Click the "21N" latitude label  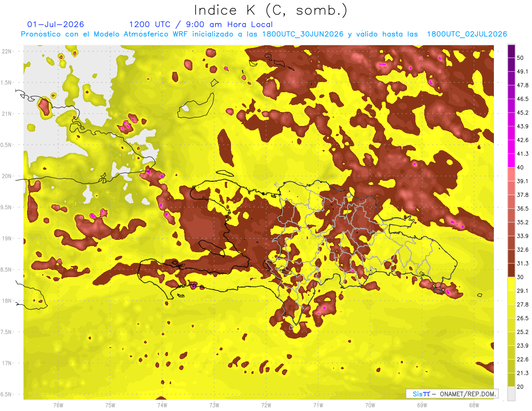pos(6,114)
